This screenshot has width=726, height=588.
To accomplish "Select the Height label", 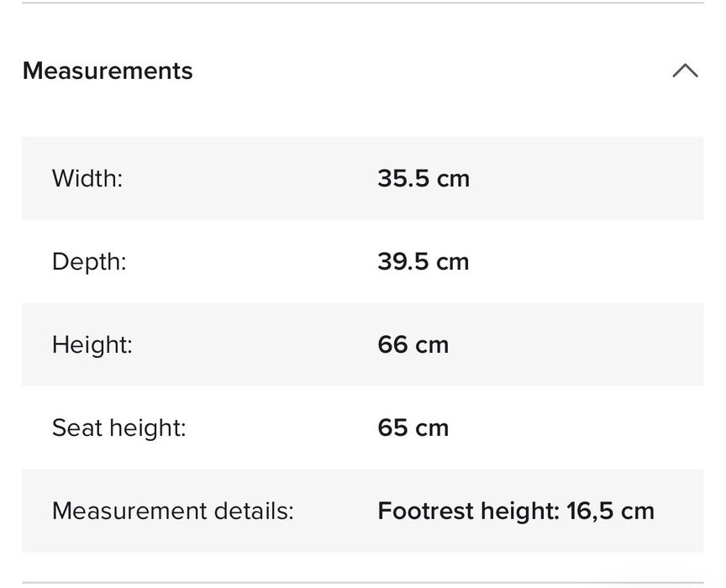I will click(x=92, y=344).
